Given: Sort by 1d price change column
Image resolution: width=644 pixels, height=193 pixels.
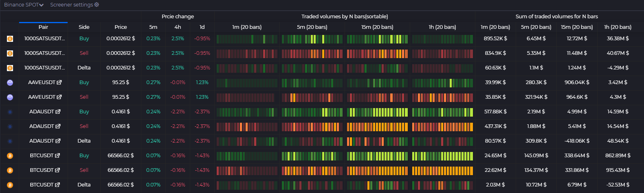Looking at the screenshot, I should coord(202,27).
